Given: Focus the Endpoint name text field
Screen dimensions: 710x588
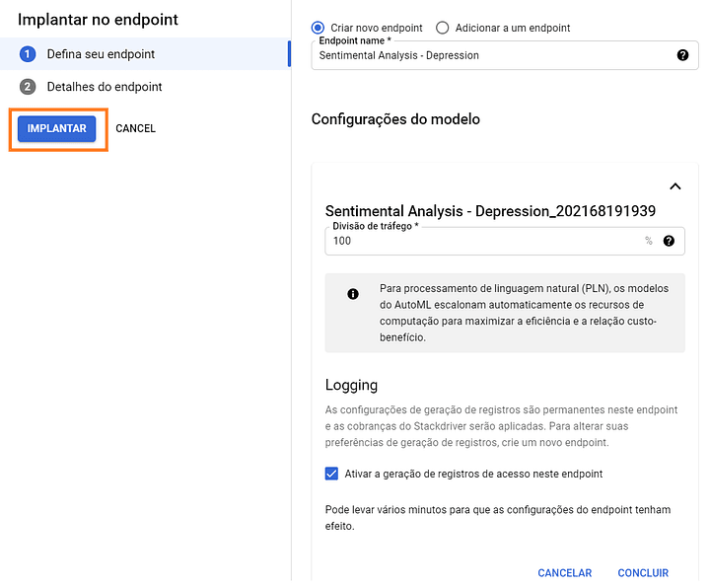Looking at the screenshot, I should 493,55.
